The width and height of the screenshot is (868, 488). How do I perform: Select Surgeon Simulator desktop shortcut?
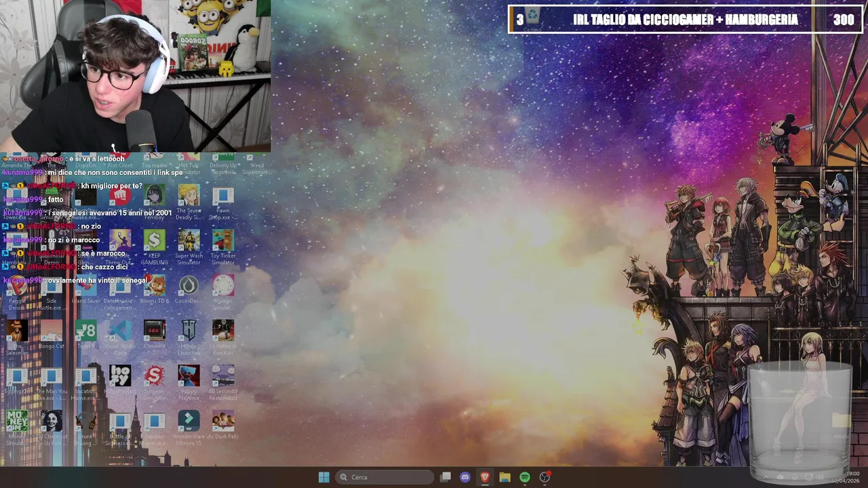(x=155, y=384)
